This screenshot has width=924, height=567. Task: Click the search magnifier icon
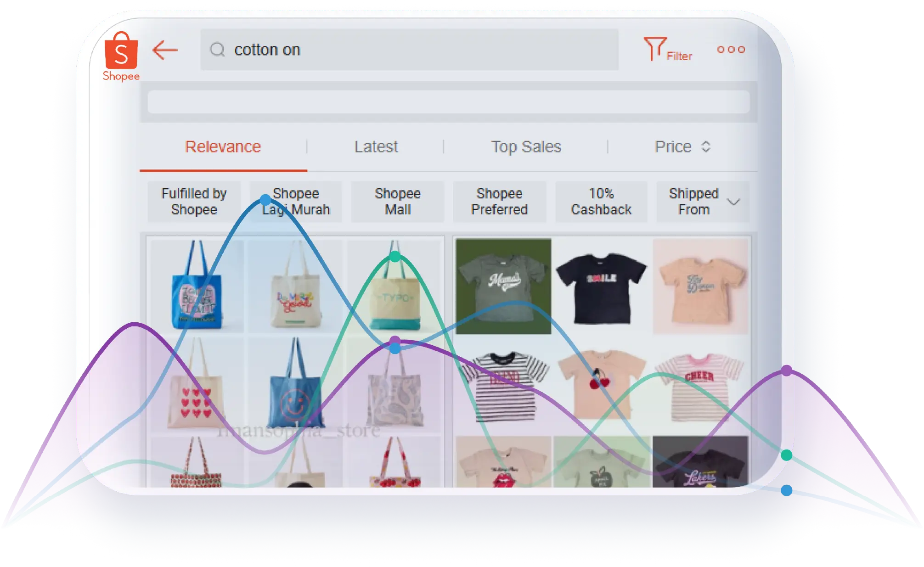[x=217, y=50]
